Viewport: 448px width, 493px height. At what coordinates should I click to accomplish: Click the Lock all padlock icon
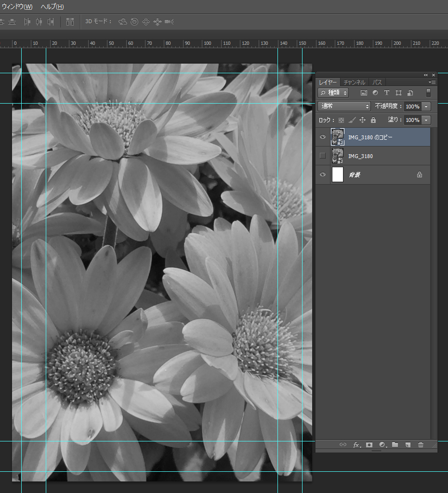[373, 120]
